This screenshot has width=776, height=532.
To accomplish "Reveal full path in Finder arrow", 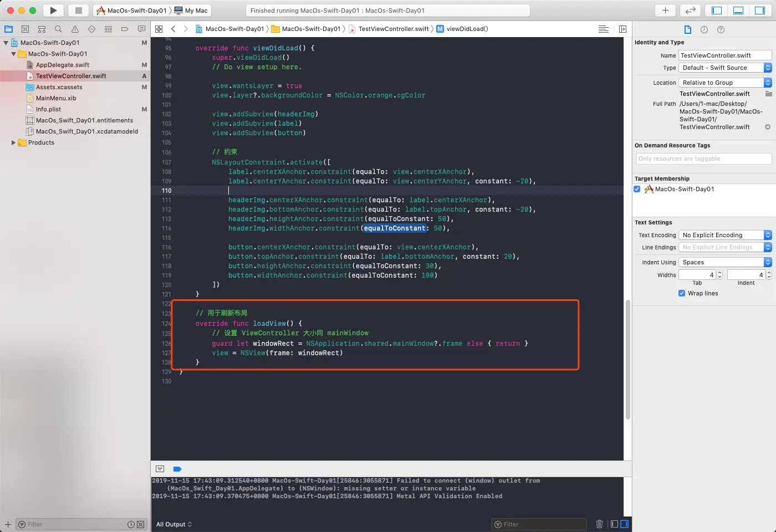I will tap(768, 127).
